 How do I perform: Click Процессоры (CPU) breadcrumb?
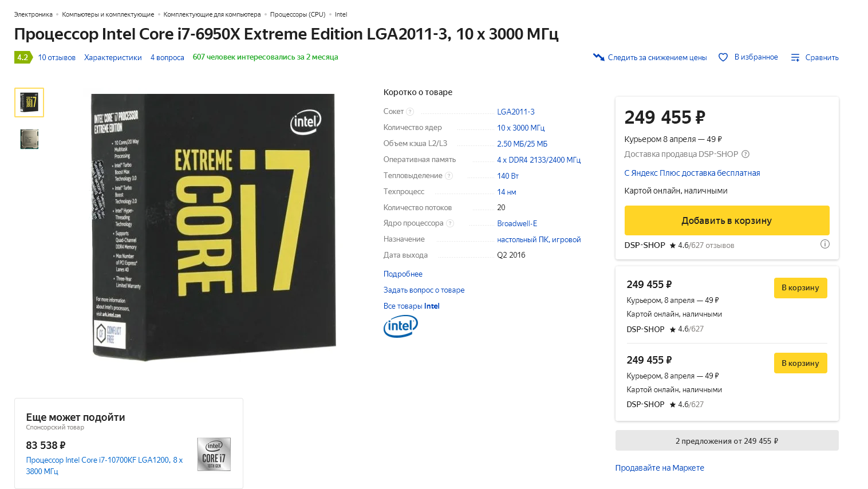coord(297,14)
